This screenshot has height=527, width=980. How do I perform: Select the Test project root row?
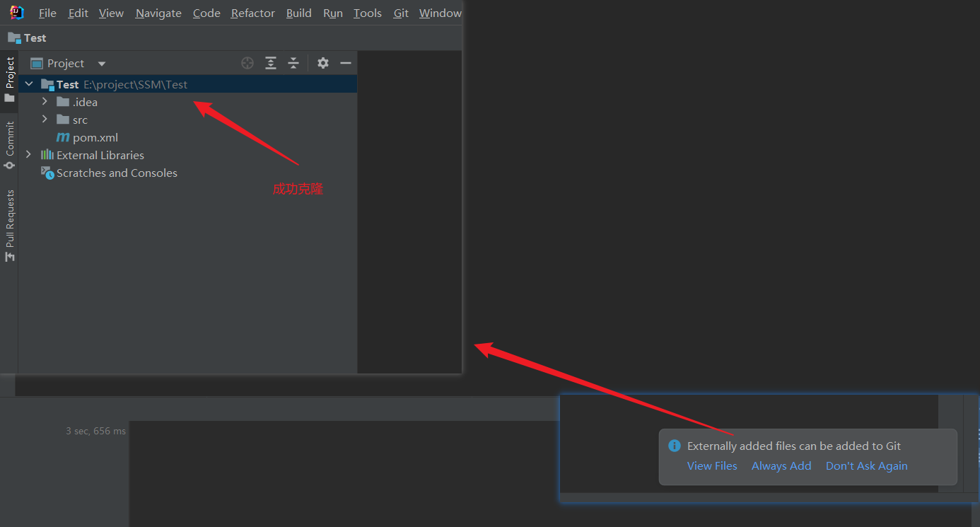(x=188, y=84)
